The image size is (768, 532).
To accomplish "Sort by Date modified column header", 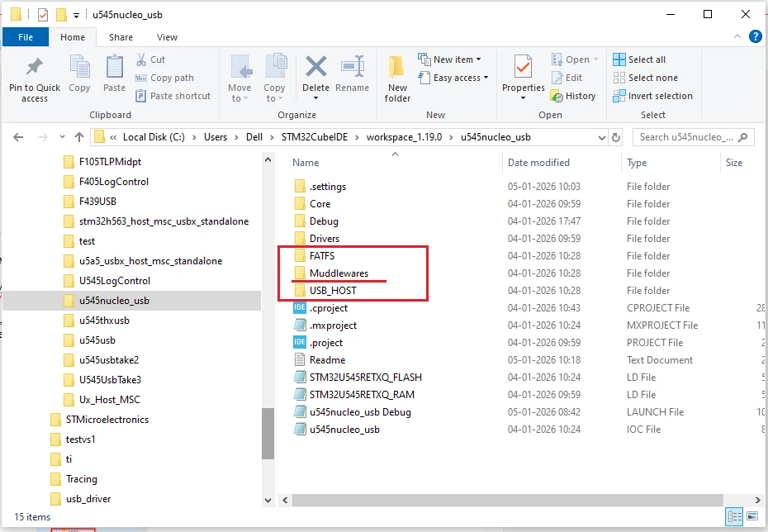I will point(538,163).
